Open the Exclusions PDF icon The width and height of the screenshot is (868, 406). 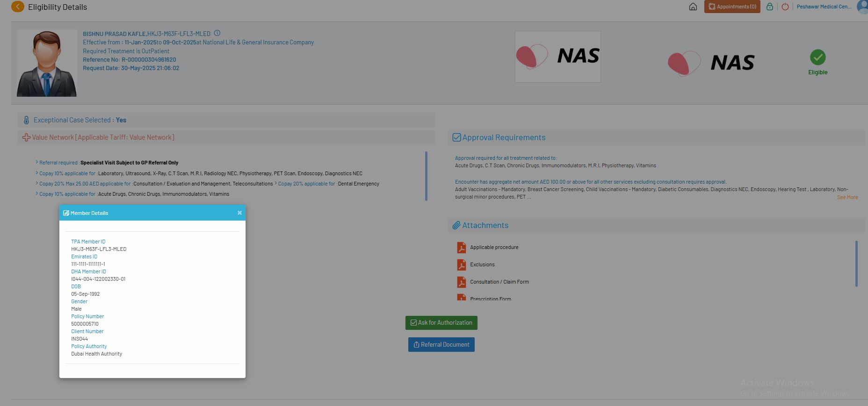(462, 264)
